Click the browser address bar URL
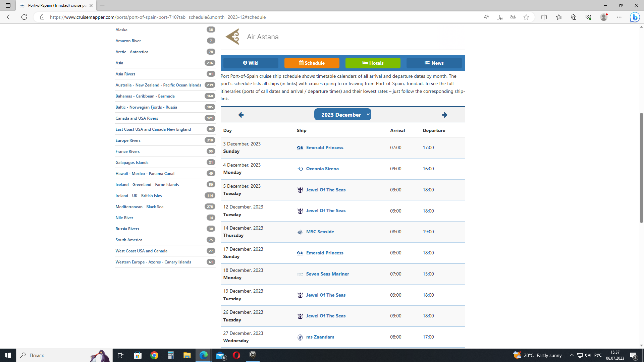644x362 pixels. coord(158,17)
